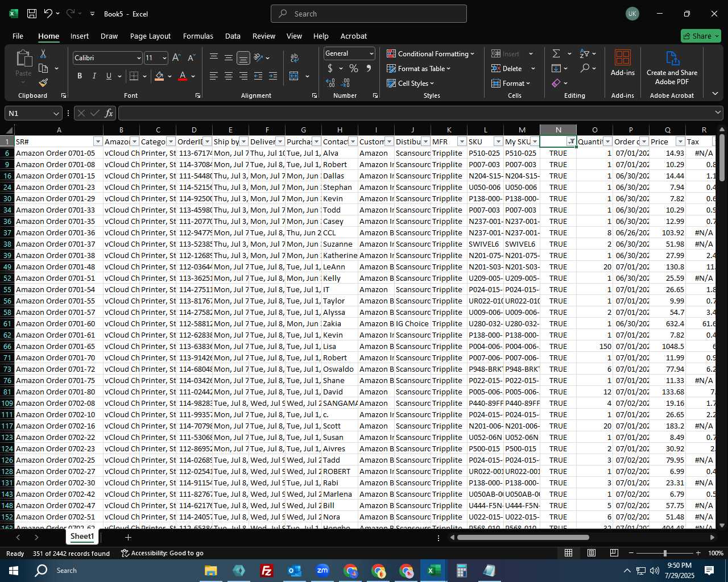Click the AutoSum sigma icon

[556, 53]
